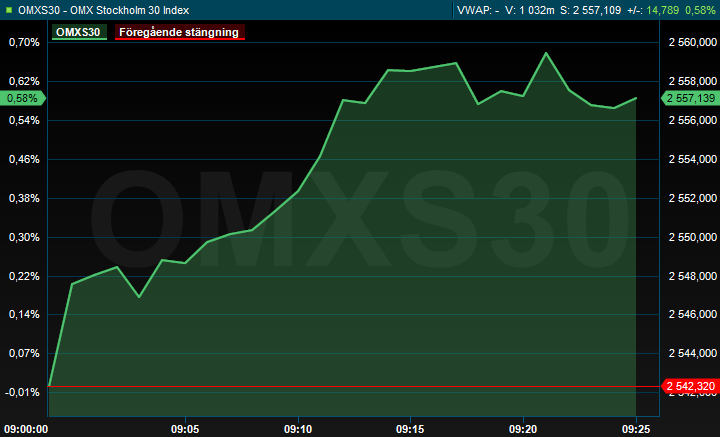Click the red 2 542,320 previous close tag

(x=690, y=386)
